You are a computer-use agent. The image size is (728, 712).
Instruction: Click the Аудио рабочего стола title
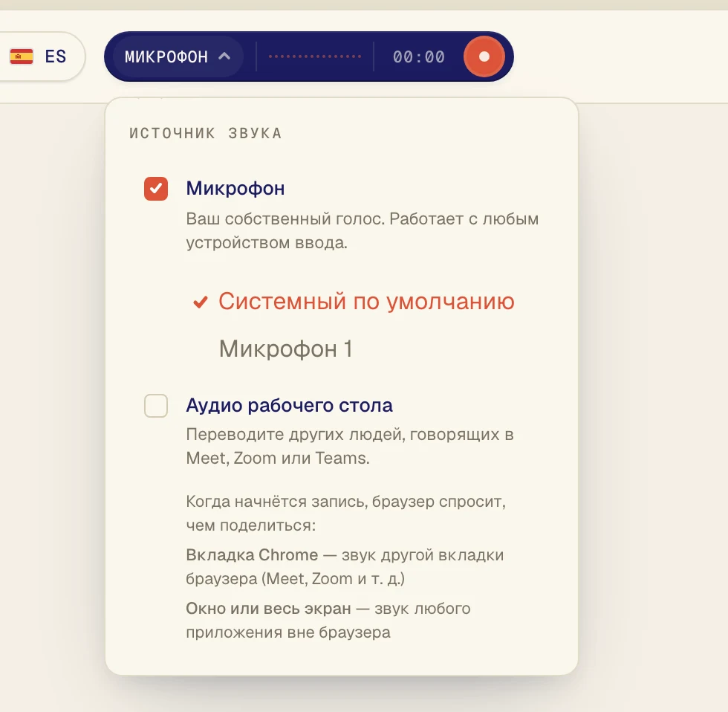[289, 406]
